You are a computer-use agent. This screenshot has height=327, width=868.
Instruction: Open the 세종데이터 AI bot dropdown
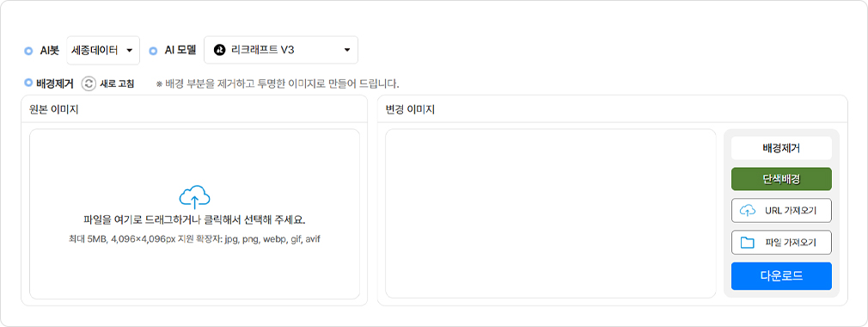tap(103, 51)
